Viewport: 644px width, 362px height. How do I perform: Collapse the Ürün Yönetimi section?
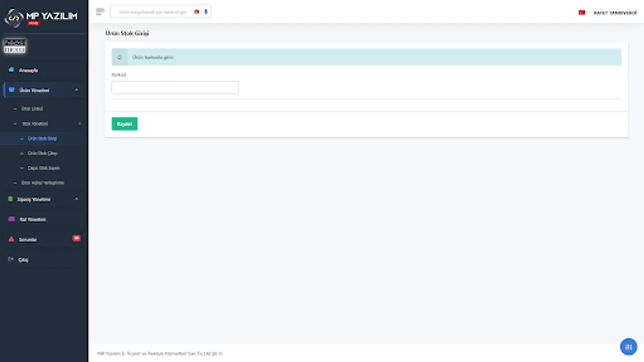coord(76,90)
